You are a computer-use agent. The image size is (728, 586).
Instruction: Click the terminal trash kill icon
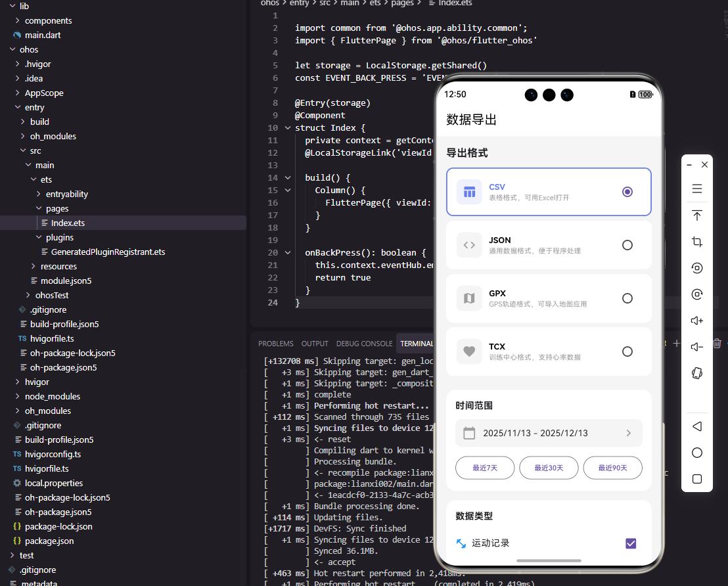[x=717, y=343]
